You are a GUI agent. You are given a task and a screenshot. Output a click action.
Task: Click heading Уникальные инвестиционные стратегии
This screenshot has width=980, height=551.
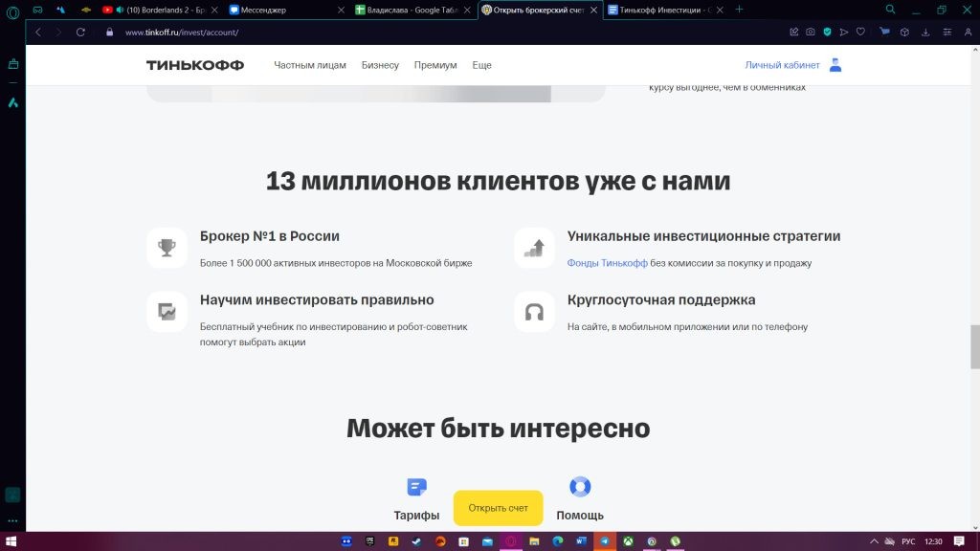[703, 236]
